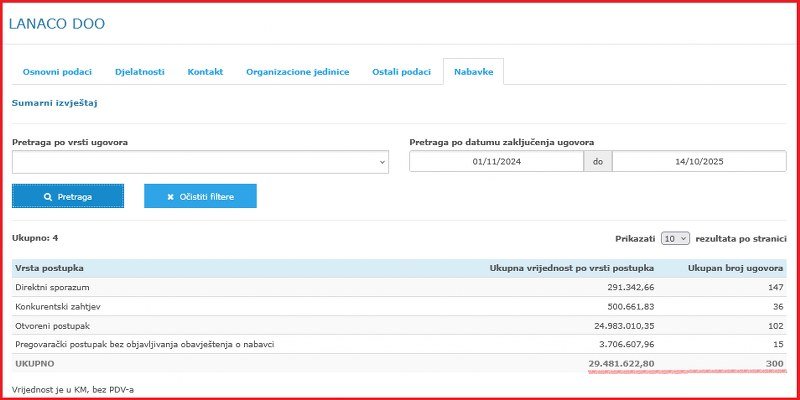The width and height of the screenshot is (800, 400).
Task: Click the start date field 01/11/2024
Action: (497, 162)
